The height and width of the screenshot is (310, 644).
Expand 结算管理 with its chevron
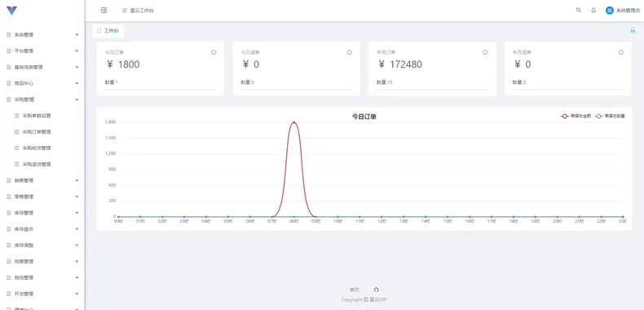pos(77,262)
